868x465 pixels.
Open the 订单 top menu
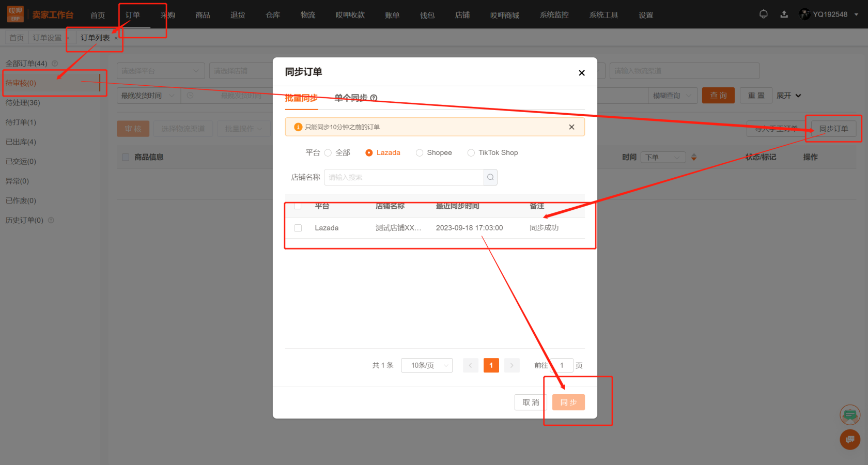tap(133, 15)
